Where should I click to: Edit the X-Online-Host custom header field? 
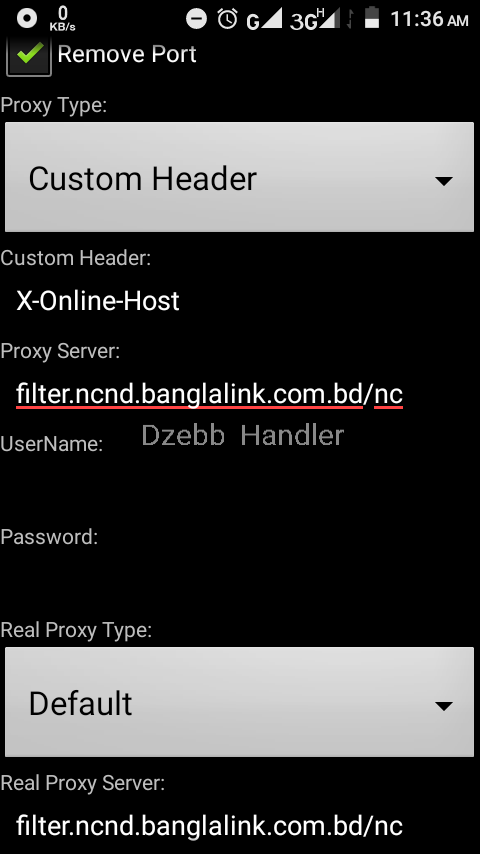[240, 301]
